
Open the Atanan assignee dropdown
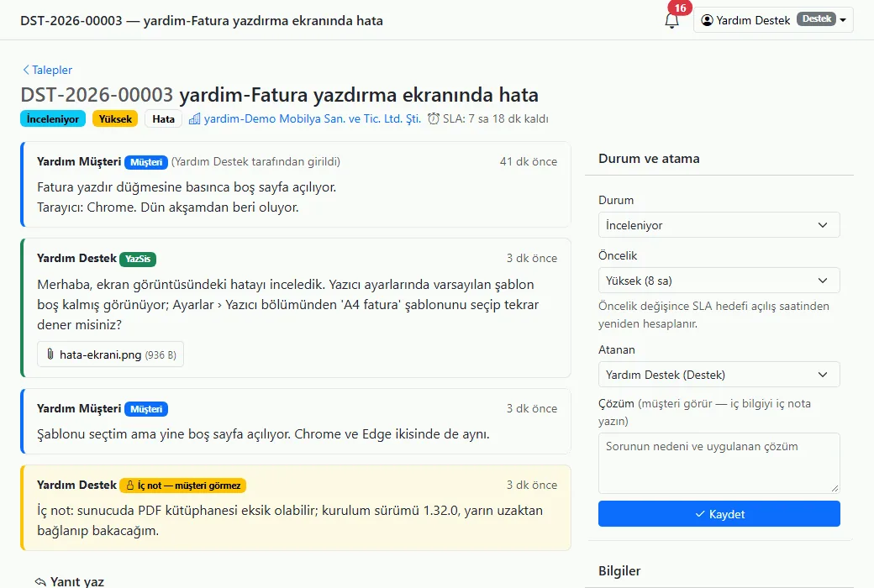click(719, 375)
